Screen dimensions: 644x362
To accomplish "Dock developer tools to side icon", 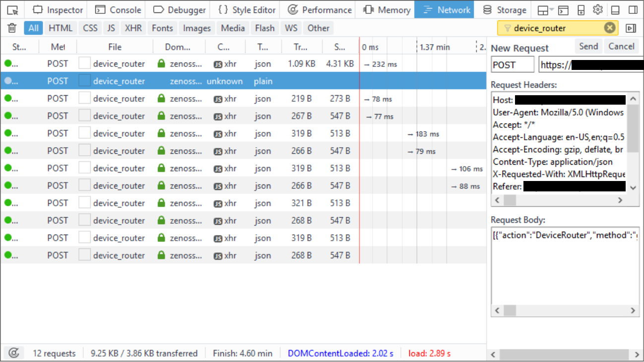I will (x=633, y=10).
